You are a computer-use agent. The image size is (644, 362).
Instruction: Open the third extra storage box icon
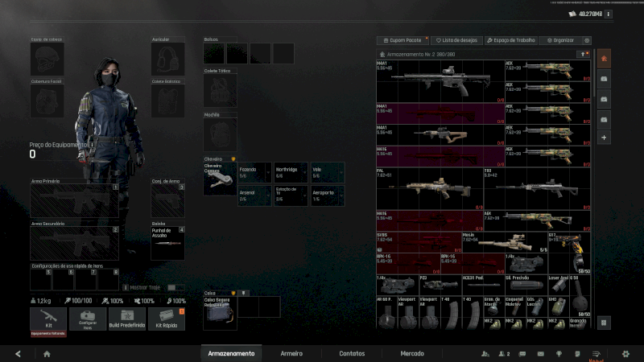coord(604,120)
